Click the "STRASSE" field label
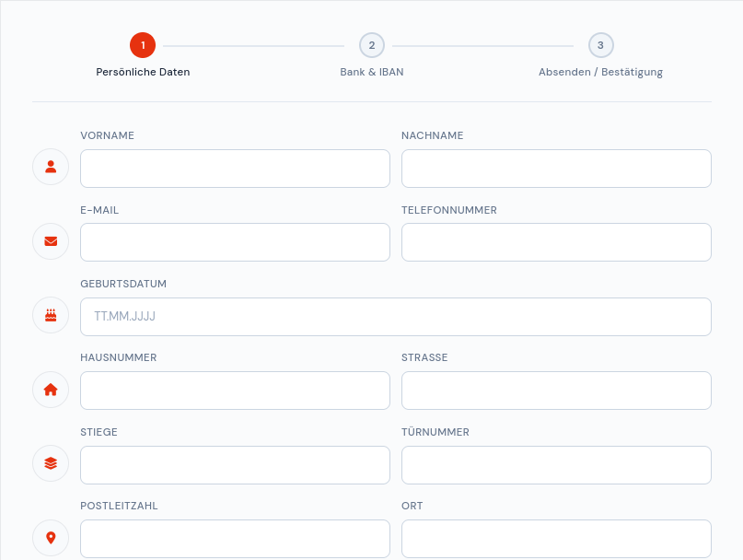 424,357
